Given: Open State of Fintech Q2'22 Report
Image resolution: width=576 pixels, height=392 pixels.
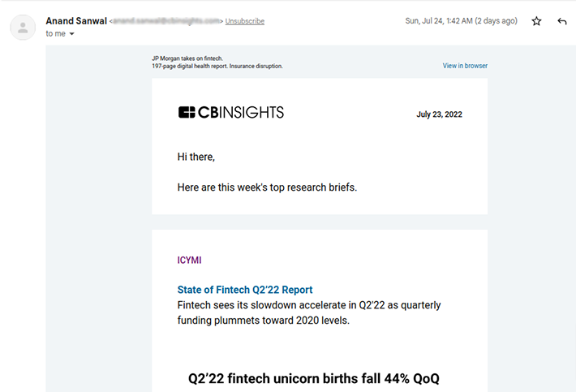Looking at the screenshot, I should tap(245, 290).
